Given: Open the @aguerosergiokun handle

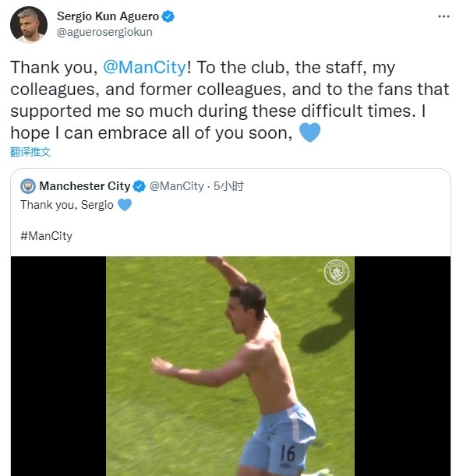Looking at the screenshot, I should pyautogui.click(x=104, y=32).
